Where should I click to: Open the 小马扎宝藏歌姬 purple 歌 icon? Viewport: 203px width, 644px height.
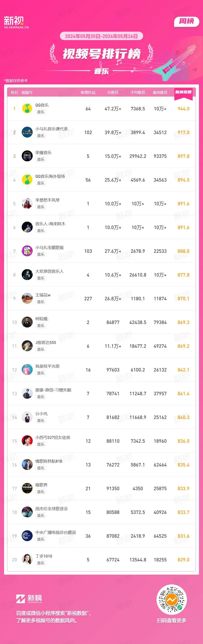27,251
